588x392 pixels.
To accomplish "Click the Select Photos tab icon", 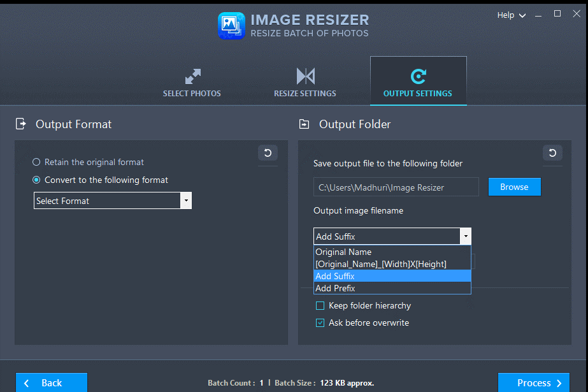I will [192, 75].
